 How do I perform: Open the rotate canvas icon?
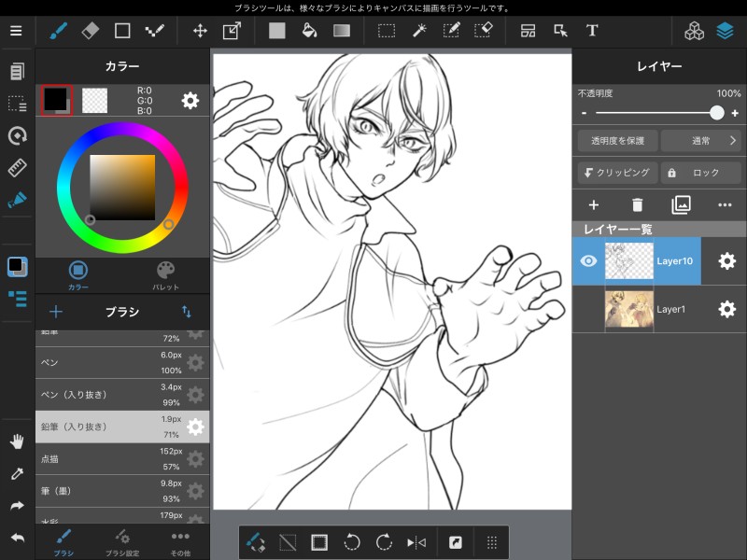click(x=17, y=135)
